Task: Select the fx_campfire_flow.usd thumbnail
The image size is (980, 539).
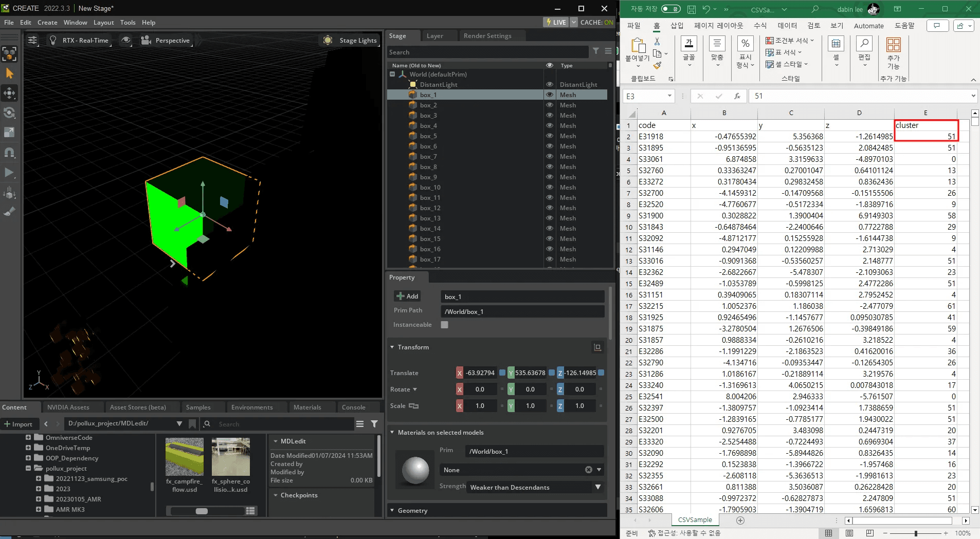Action: pyautogui.click(x=184, y=457)
